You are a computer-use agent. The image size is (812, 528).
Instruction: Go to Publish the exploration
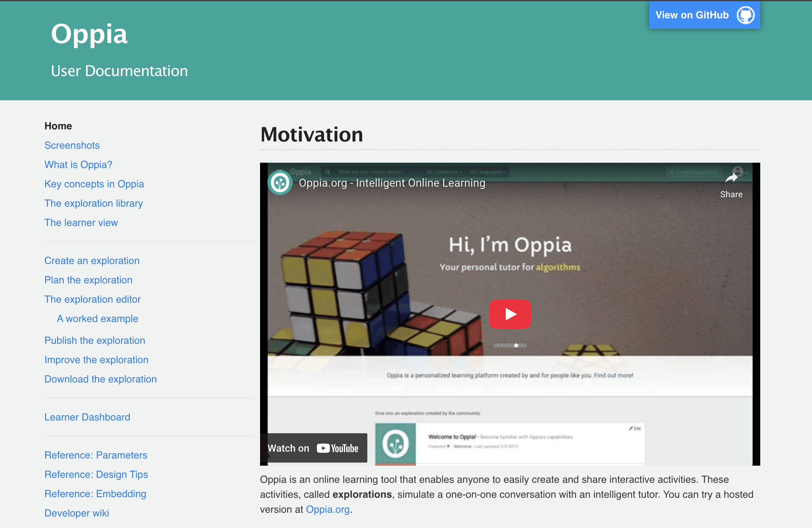coord(95,340)
